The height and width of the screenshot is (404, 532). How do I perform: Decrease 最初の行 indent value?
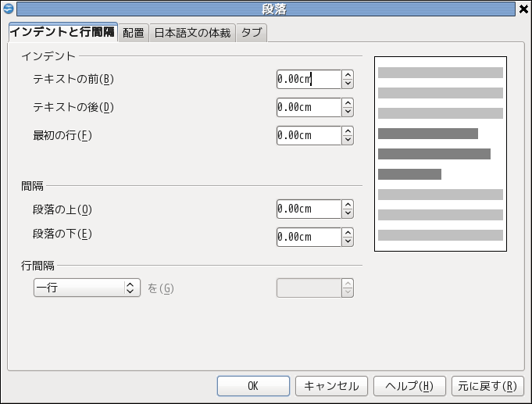(x=348, y=140)
